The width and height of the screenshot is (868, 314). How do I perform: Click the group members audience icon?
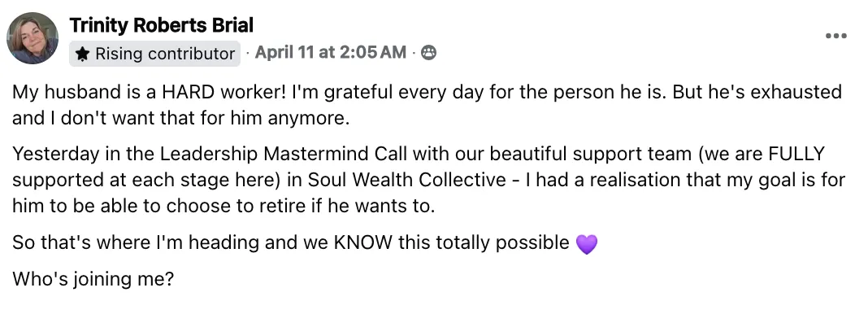[x=428, y=53]
